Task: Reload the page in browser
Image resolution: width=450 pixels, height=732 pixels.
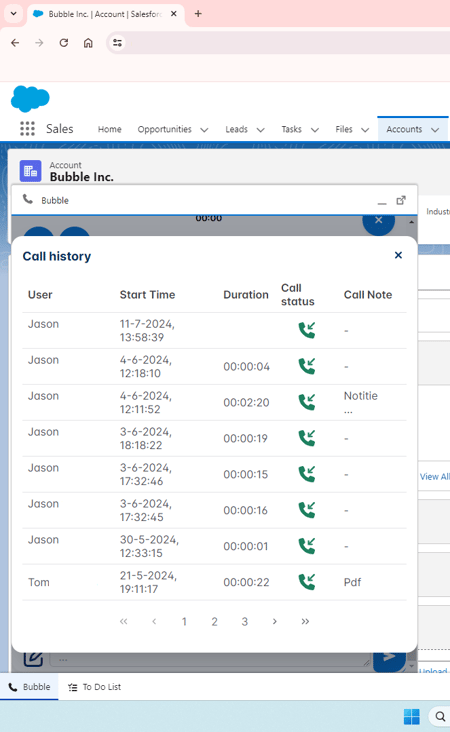Action: tap(64, 43)
